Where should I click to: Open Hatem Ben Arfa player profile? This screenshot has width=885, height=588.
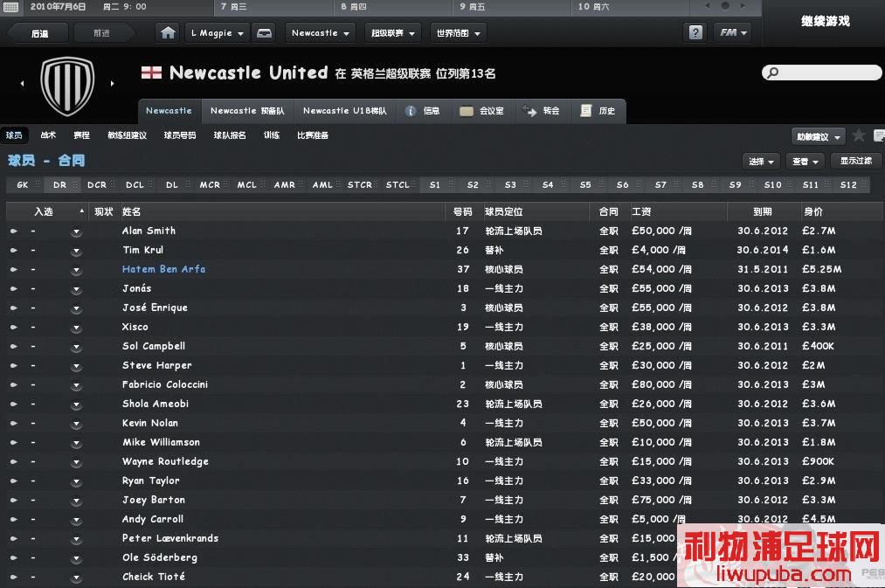pos(163,269)
